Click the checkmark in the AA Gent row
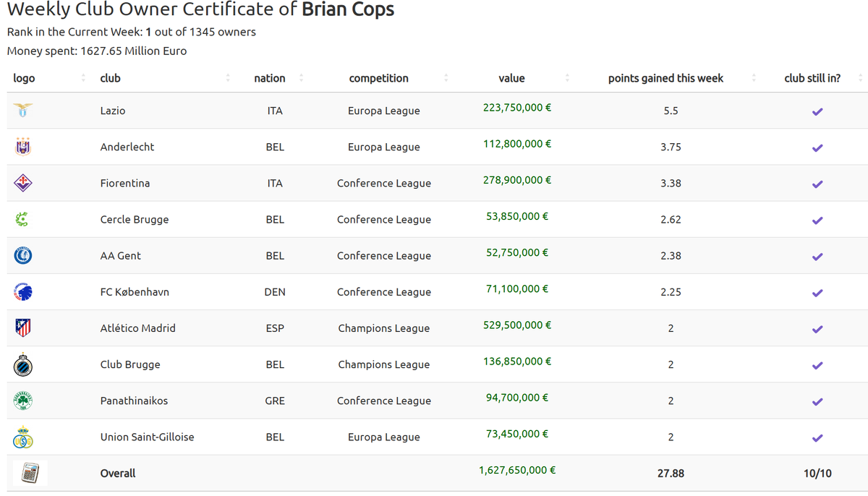This screenshot has height=496, width=868. 817,256
